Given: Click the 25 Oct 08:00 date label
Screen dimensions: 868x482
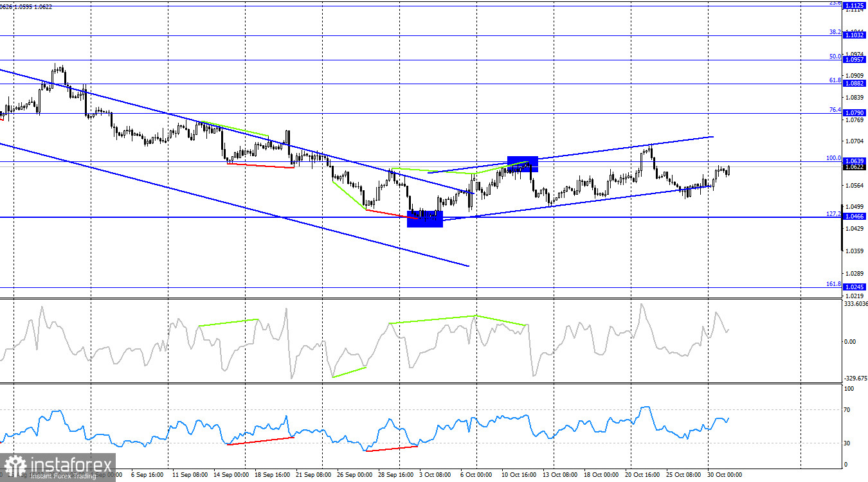Looking at the screenshot, I should click(x=684, y=475).
